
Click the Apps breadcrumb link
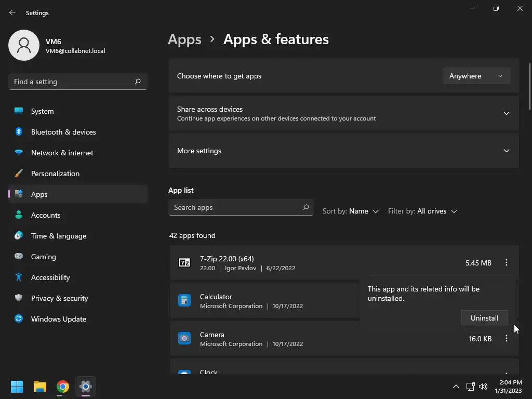tap(184, 39)
